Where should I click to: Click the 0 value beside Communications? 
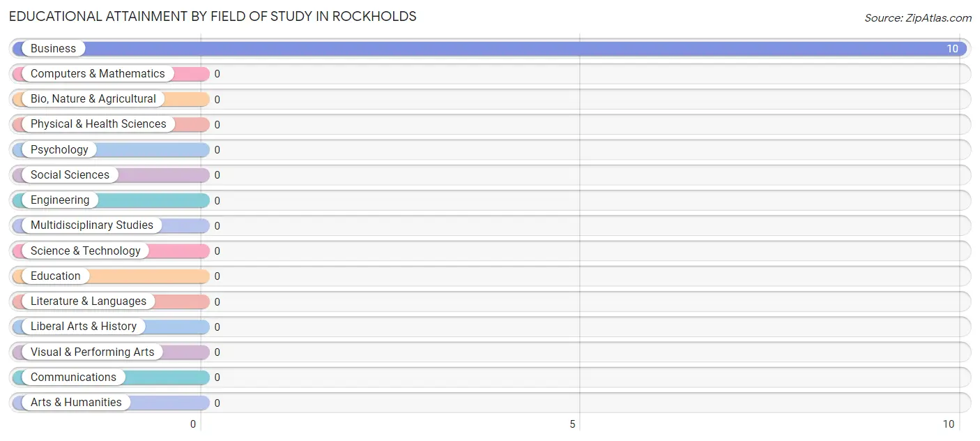217,378
